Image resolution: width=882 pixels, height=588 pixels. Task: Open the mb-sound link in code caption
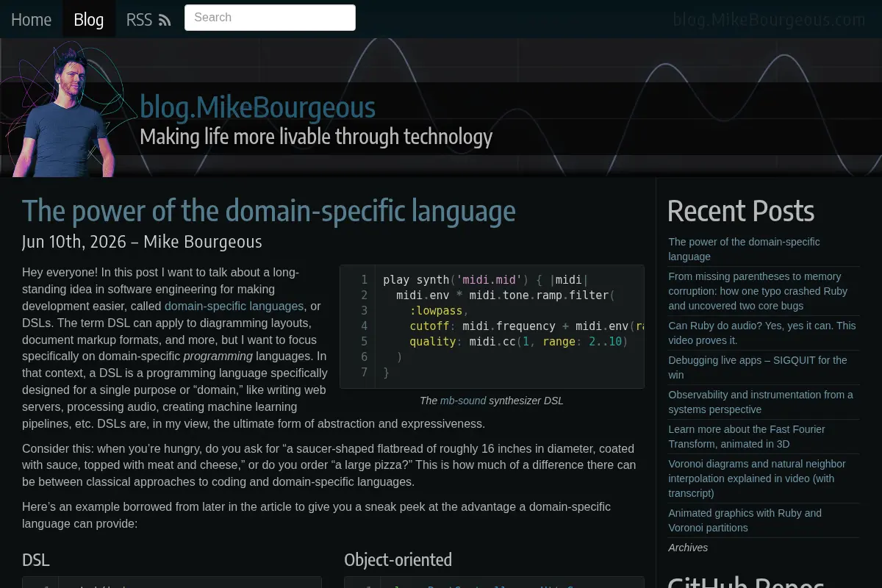tap(463, 401)
